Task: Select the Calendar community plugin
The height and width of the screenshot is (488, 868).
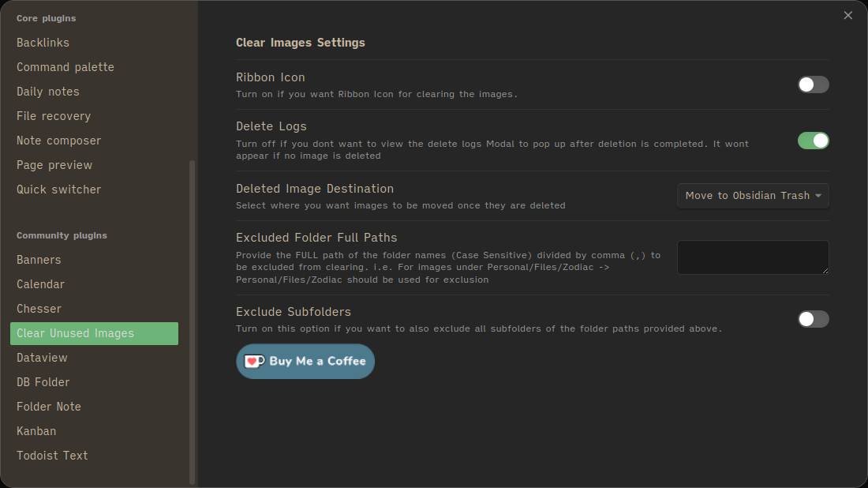Action: 40,283
